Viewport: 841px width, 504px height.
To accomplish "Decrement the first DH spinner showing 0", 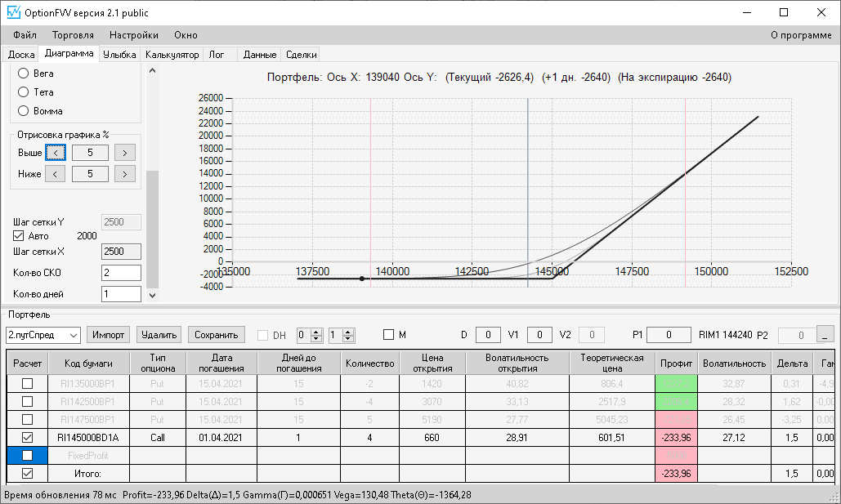I will pos(316,339).
